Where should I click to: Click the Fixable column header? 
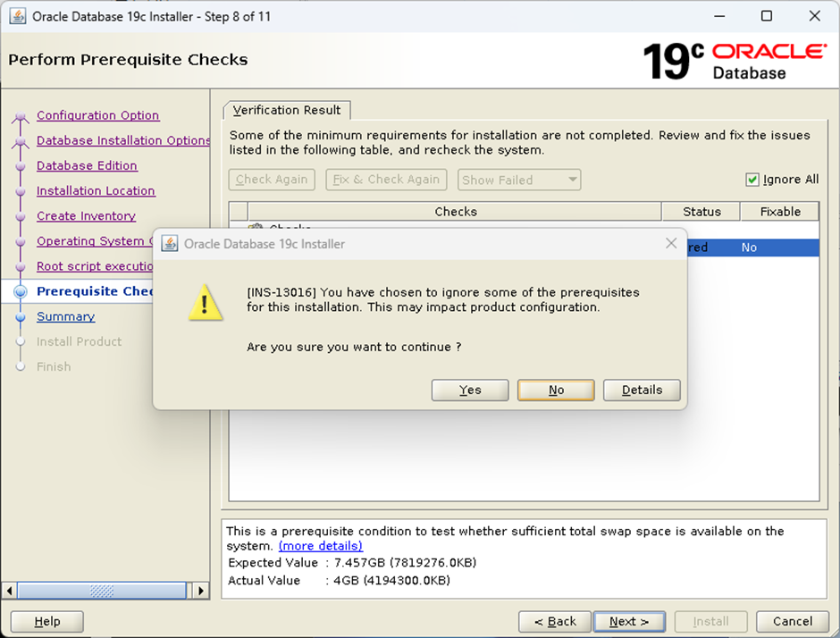(780, 212)
